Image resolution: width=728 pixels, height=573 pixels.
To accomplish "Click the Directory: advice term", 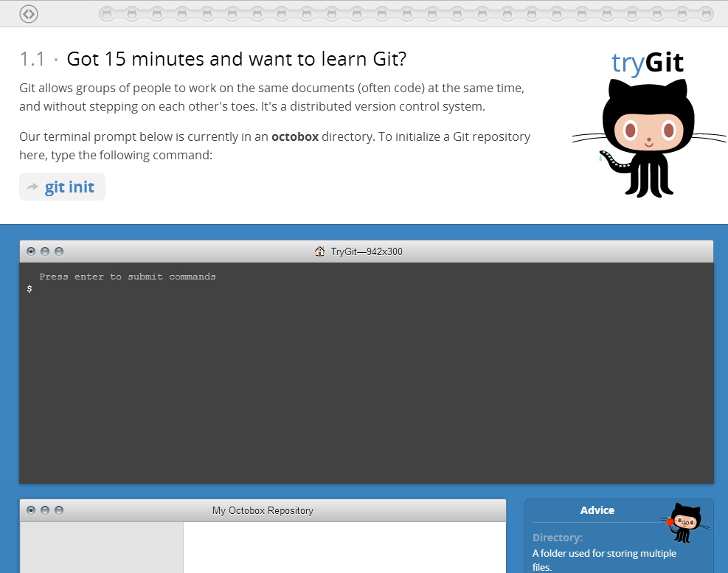I will [557, 538].
